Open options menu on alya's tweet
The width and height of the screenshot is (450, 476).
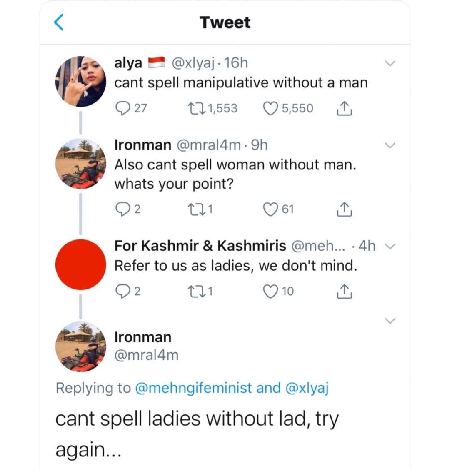tap(390, 63)
